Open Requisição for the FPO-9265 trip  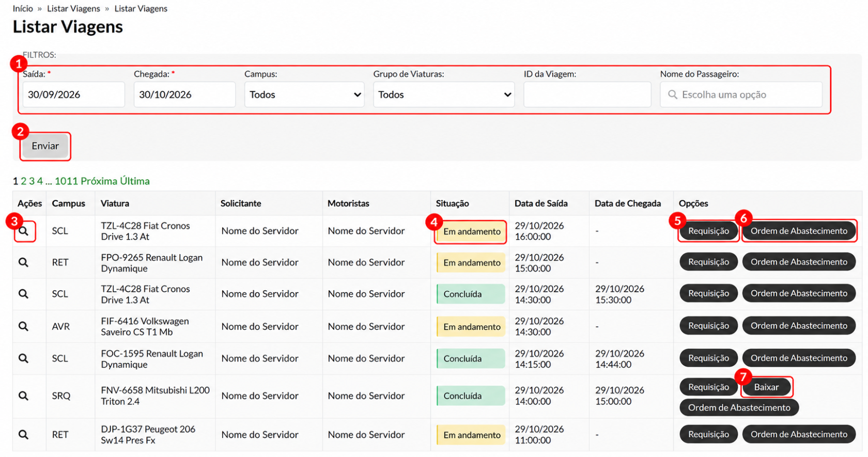coord(708,262)
